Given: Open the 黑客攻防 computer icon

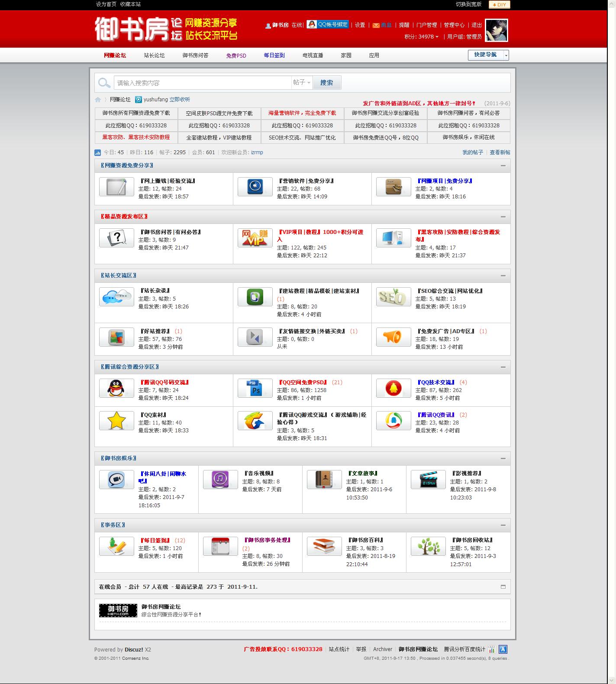Looking at the screenshot, I should [x=393, y=238].
